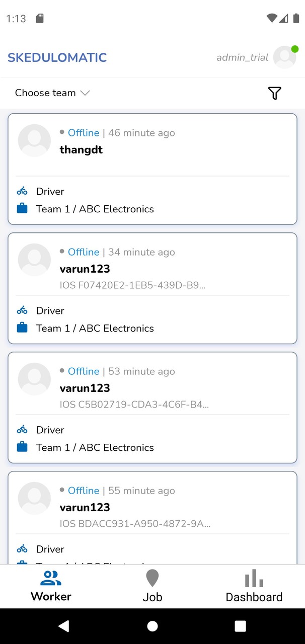Select the Worker tab icon in bottom navigation
Screen dimensions: 305x644
click(x=51, y=578)
